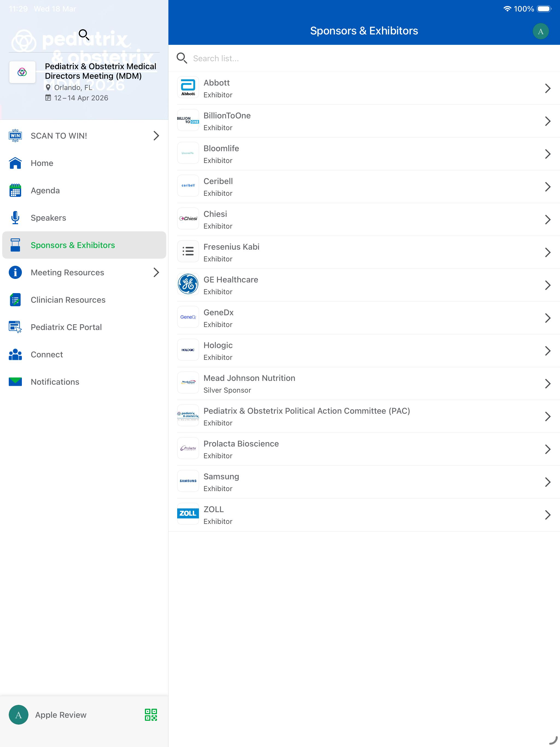
Task: Open Pediatrix CE Portal menu item
Action: [84, 327]
